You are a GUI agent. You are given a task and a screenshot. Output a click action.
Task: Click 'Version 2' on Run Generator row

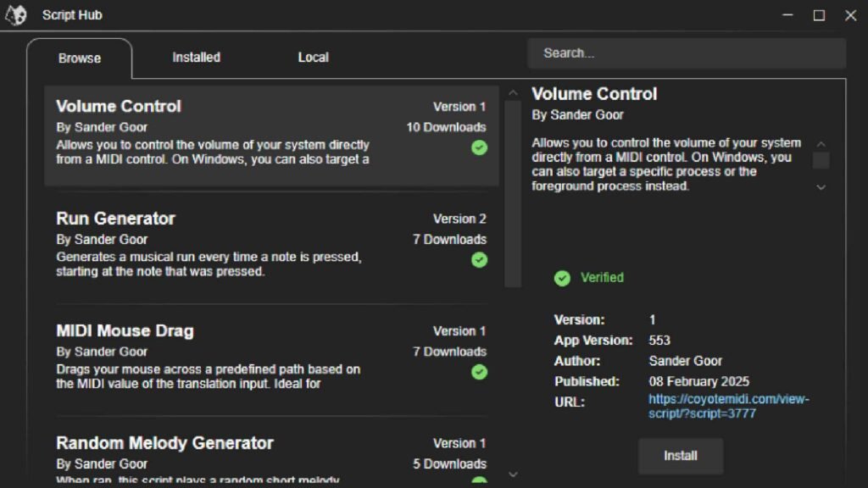459,219
